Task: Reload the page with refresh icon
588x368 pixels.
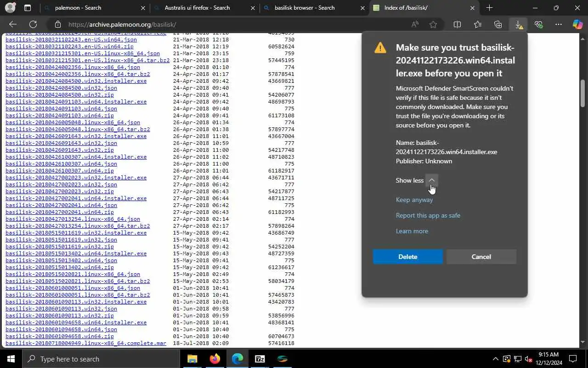Action: point(33,24)
